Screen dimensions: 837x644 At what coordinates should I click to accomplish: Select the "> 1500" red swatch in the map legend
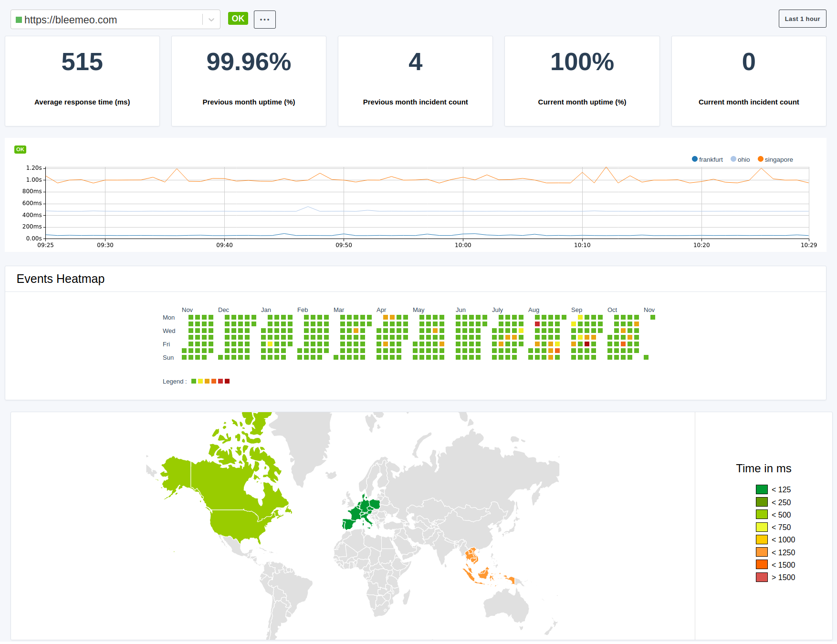click(x=762, y=577)
